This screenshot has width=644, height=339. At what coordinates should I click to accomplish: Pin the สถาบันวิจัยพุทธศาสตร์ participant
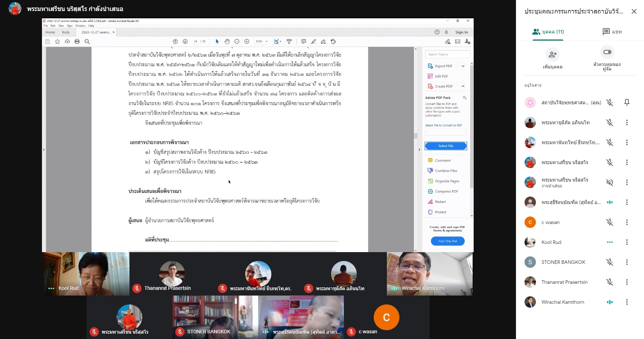click(x=627, y=103)
